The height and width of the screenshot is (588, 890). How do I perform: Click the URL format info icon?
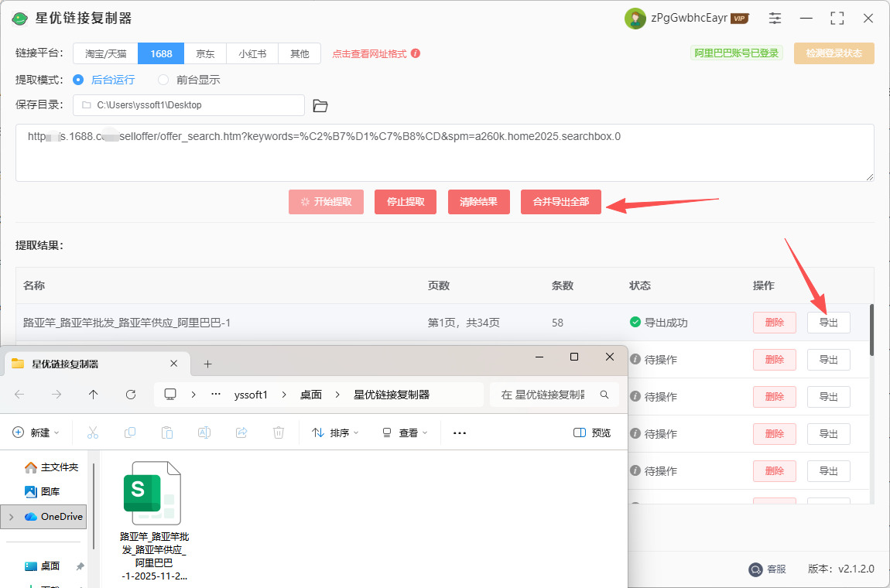pos(416,53)
